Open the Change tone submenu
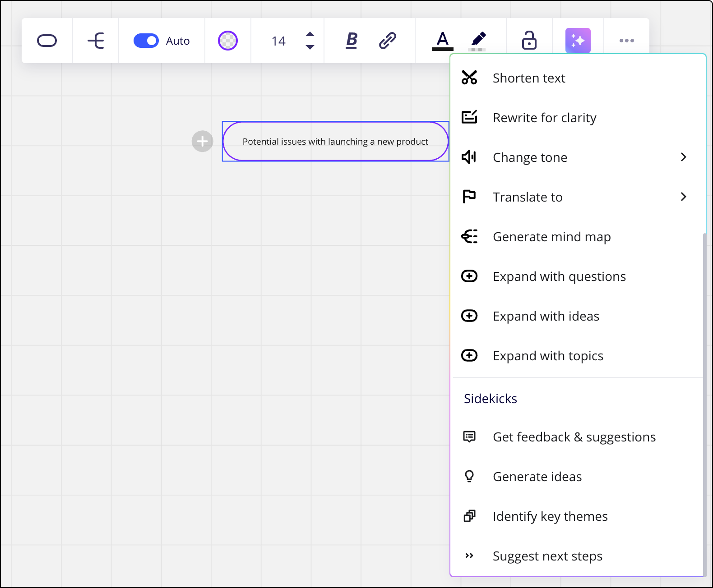This screenshot has height=588, width=713. click(x=578, y=157)
